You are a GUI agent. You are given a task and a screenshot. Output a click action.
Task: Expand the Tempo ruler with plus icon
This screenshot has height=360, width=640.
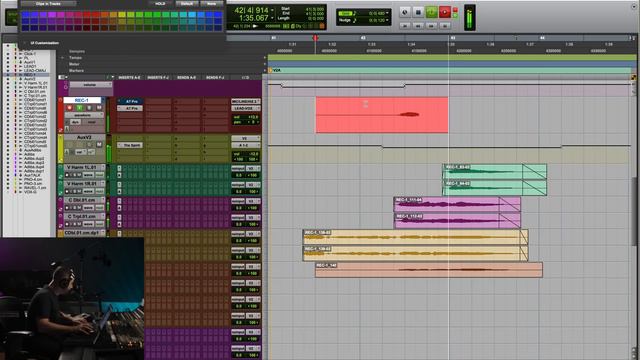coord(62,58)
